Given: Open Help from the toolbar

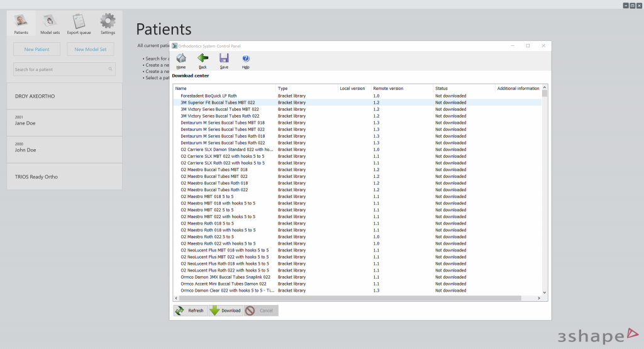Looking at the screenshot, I should pos(246,59).
